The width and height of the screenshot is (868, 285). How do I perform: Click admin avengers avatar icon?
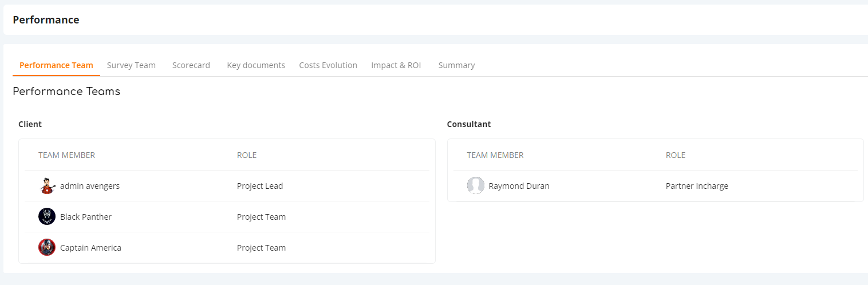(47, 186)
